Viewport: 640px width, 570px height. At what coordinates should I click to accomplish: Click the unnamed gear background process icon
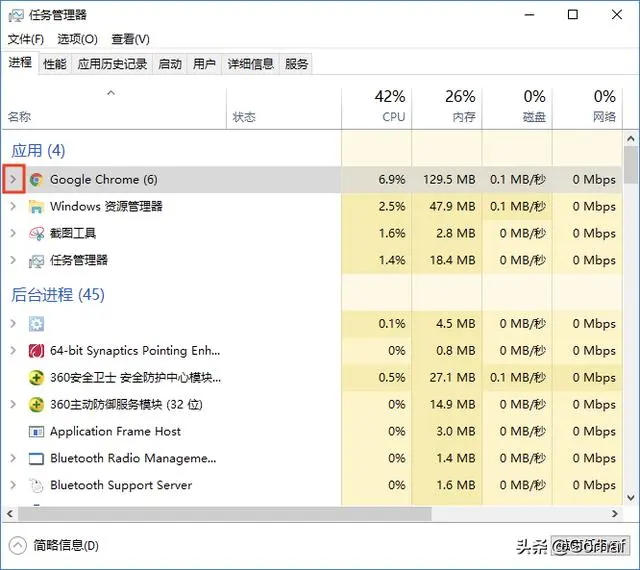36,324
